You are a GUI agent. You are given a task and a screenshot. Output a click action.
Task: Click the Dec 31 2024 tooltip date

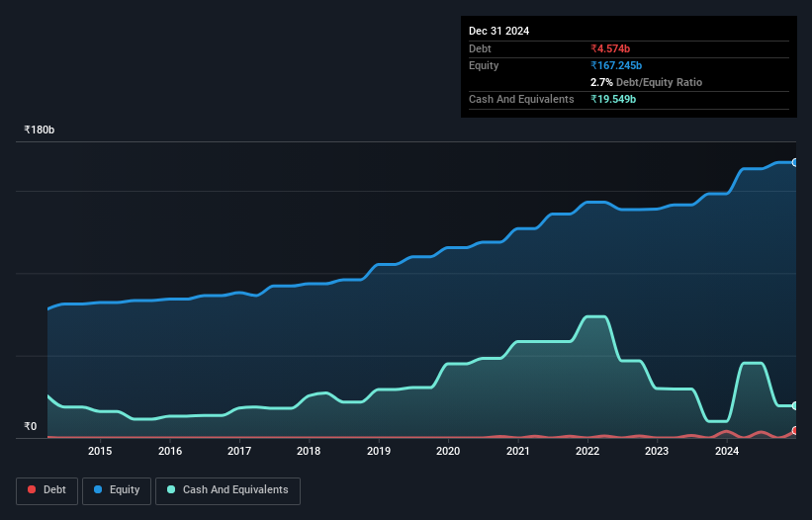(x=498, y=31)
